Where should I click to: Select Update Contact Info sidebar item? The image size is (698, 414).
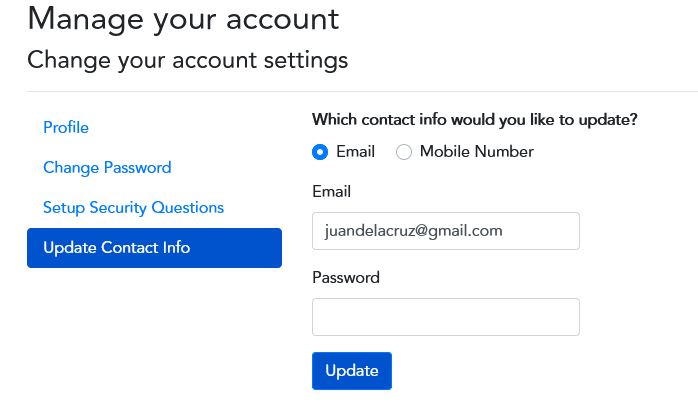pos(116,248)
